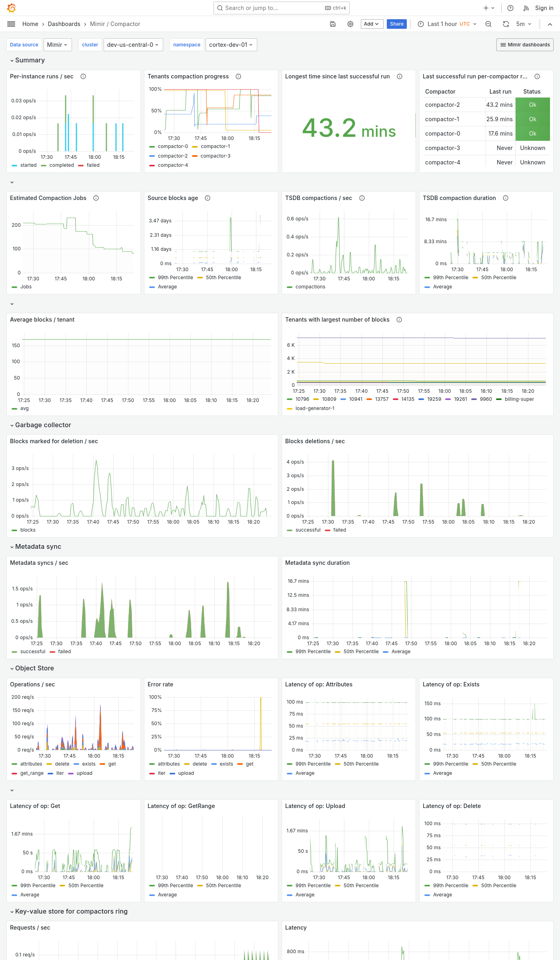Viewport: 560px width, 960px height.
Task: Click the Grafana logo
Action: [x=12, y=8]
